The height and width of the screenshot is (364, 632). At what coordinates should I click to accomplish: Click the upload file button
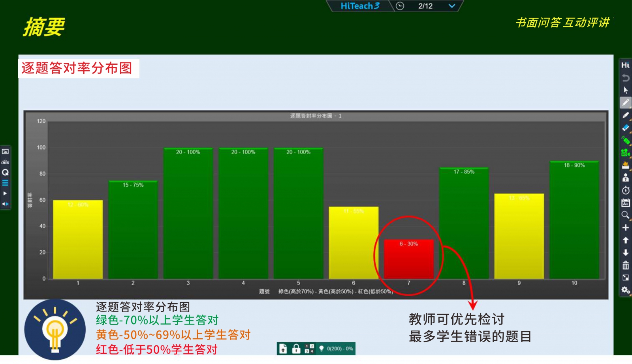283,349
